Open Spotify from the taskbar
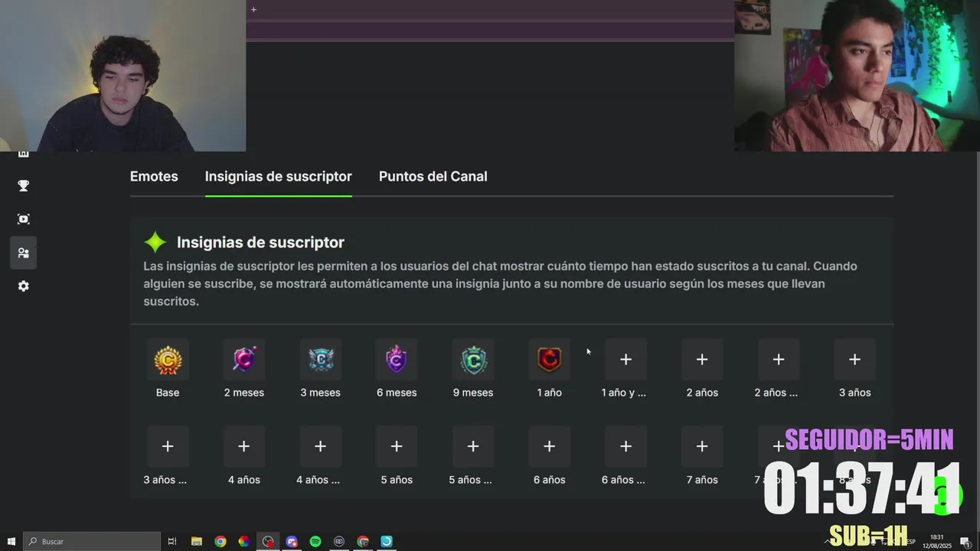The image size is (980, 551). pos(315,541)
